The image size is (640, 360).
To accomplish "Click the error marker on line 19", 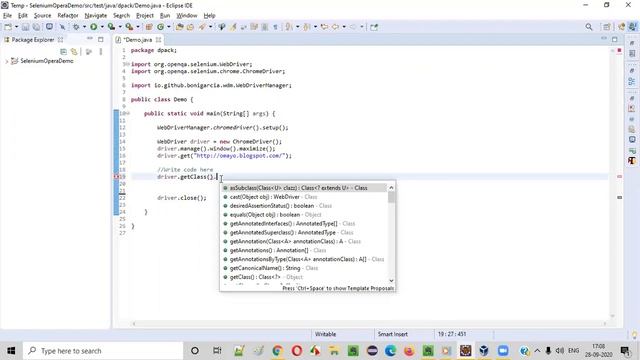I will [x=116, y=177].
